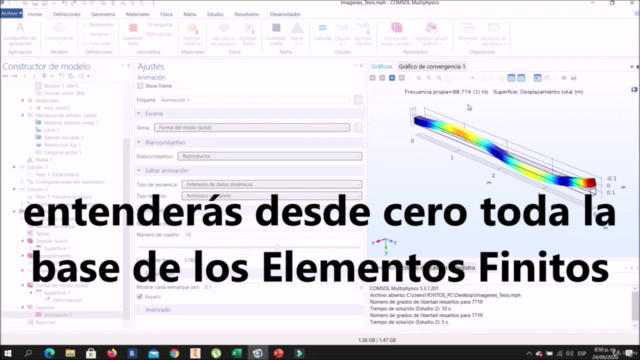Switch to the Desarrollador ribbon tab
The image size is (640, 360).
(x=285, y=14)
